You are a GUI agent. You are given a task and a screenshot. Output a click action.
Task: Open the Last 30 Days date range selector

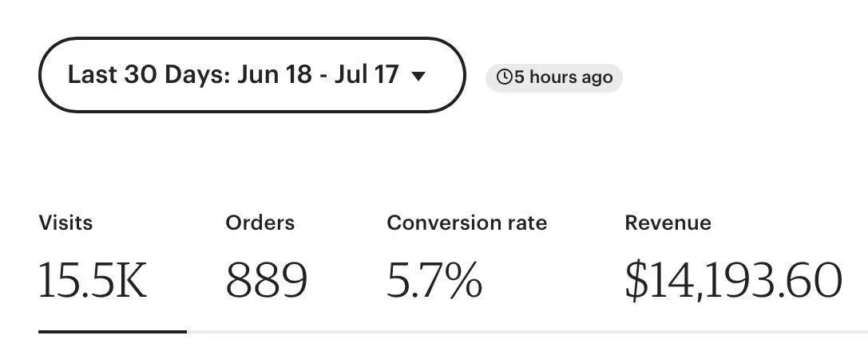click(252, 75)
